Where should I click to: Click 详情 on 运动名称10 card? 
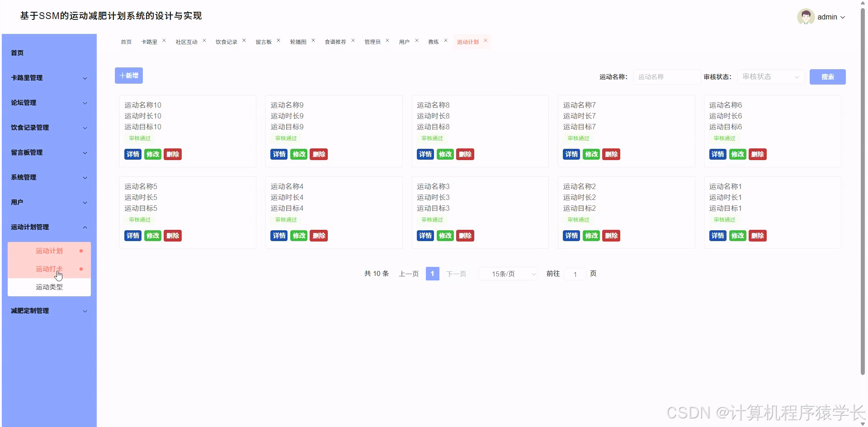[132, 154]
